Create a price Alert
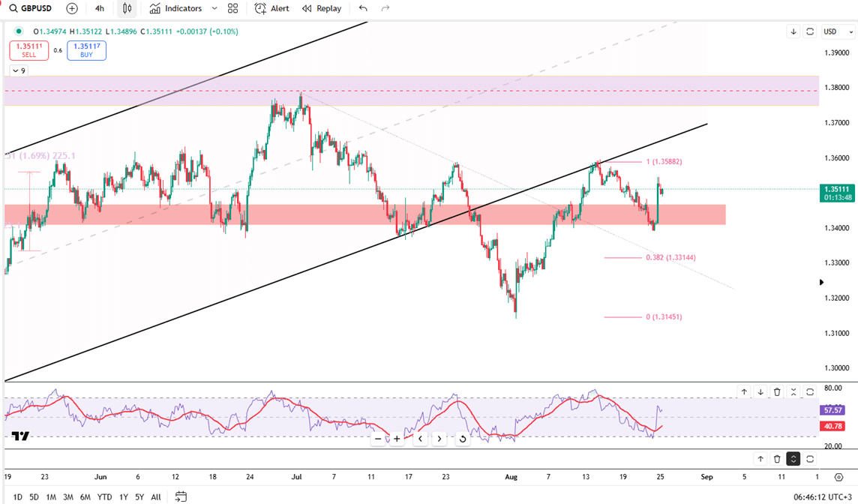 point(271,8)
